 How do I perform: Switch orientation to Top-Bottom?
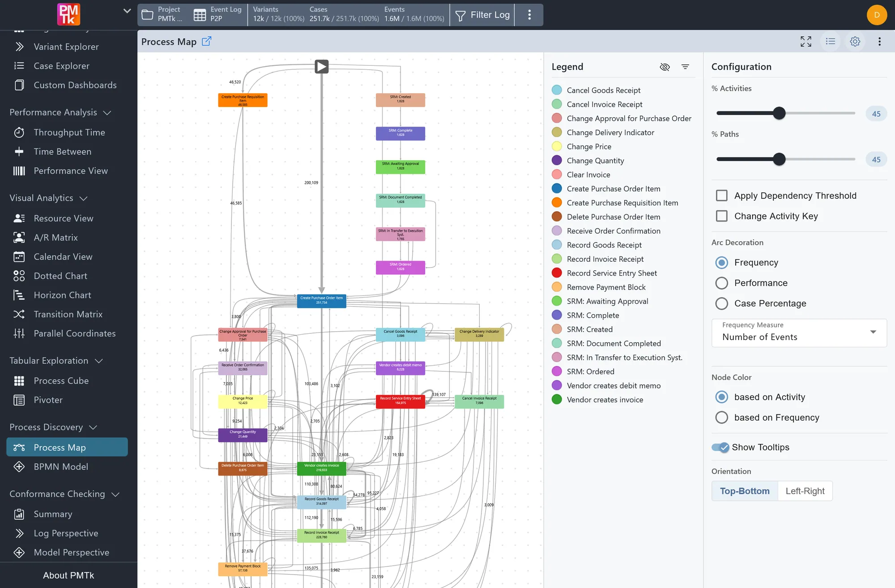tap(745, 491)
